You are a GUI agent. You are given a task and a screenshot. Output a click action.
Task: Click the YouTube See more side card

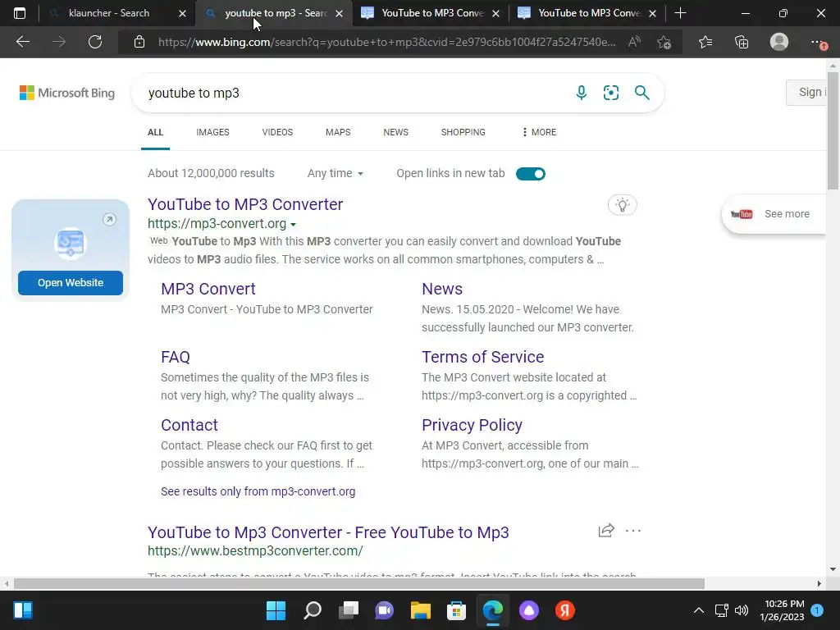[774, 214]
